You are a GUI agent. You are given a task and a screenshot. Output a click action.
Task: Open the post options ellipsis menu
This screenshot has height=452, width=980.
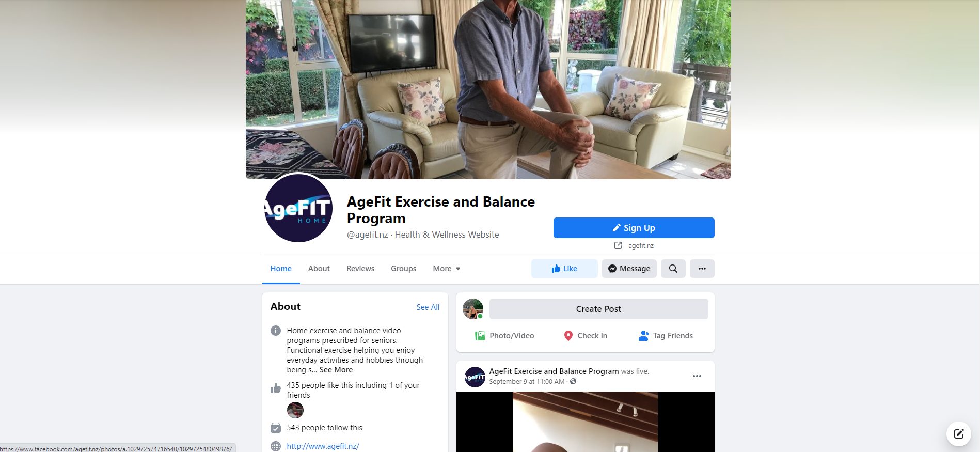click(x=697, y=376)
